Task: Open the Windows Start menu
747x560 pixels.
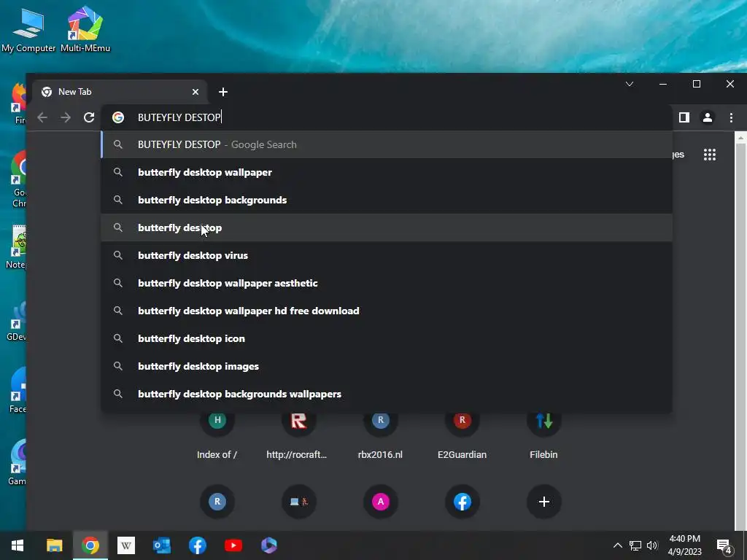Action: pos(18,545)
